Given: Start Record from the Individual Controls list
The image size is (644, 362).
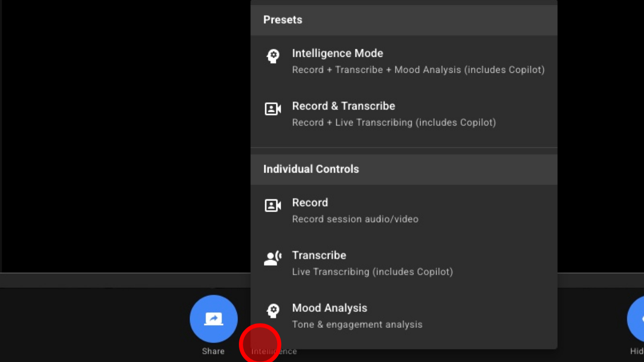Looking at the screenshot, I should click(x=310, y=203).
